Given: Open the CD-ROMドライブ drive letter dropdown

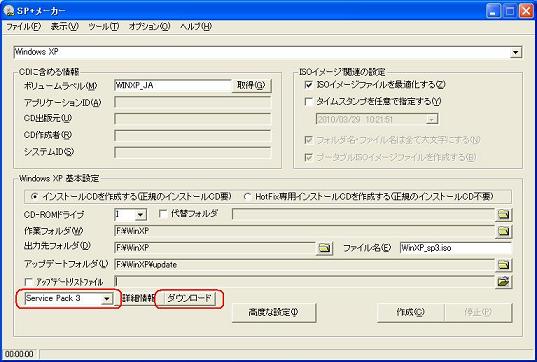Looking at the screenshot, I should [140, 215].
